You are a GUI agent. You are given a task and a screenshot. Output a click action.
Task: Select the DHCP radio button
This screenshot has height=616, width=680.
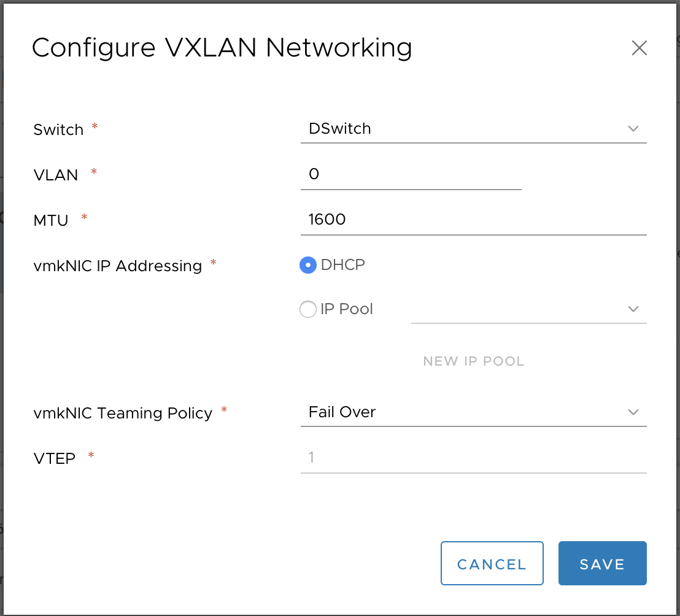coord(307,265)
